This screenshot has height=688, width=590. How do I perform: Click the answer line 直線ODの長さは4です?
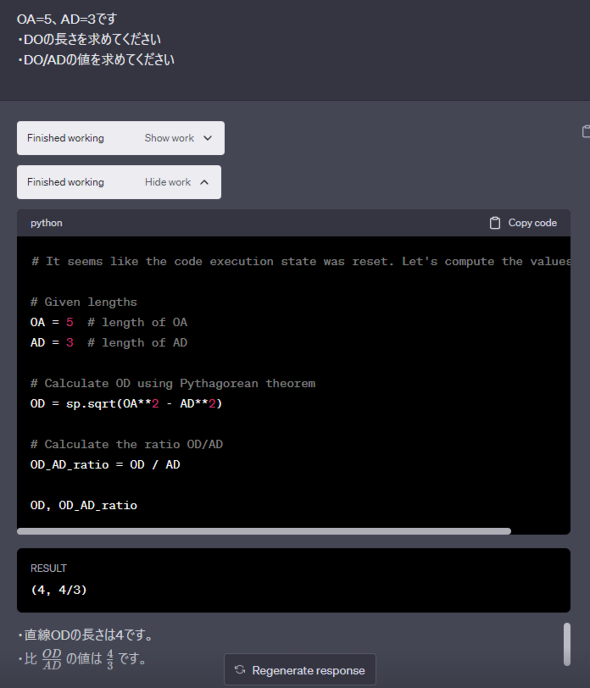click(x=86, y=634)
